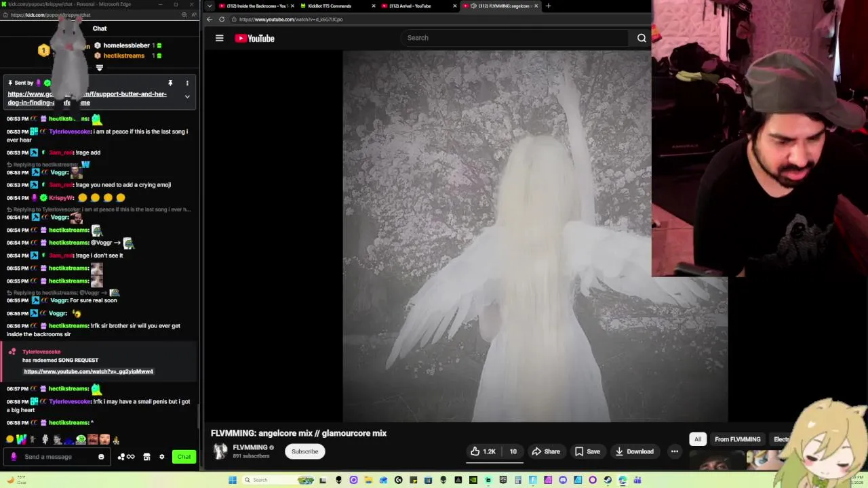Dislike the video showing 10
This screenshot has width=868, height=488.
513,451
